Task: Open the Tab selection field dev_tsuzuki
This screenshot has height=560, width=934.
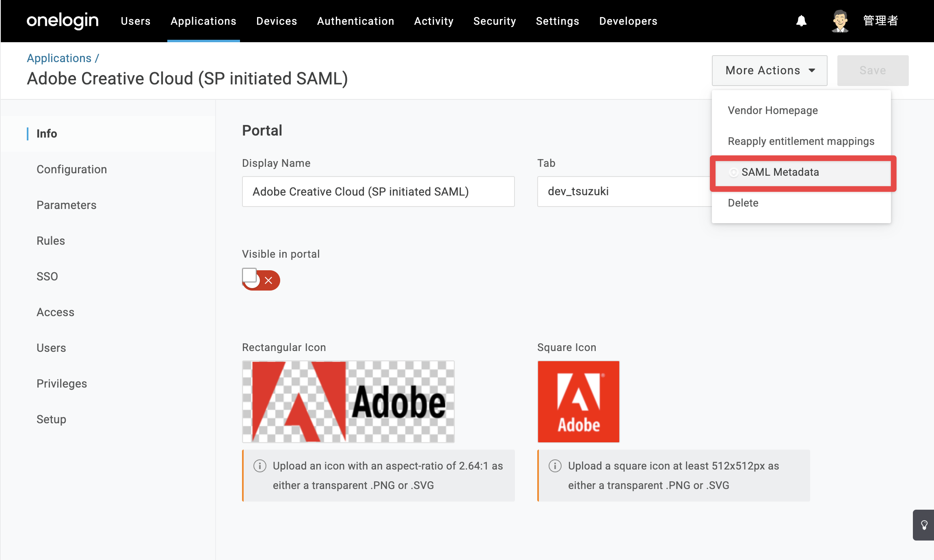Action: coord(625,192)
